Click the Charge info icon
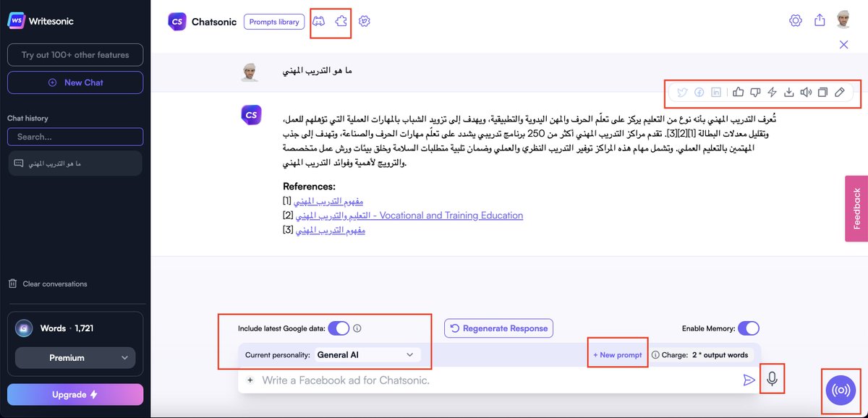Screen dimensions: 868x418 655,355
